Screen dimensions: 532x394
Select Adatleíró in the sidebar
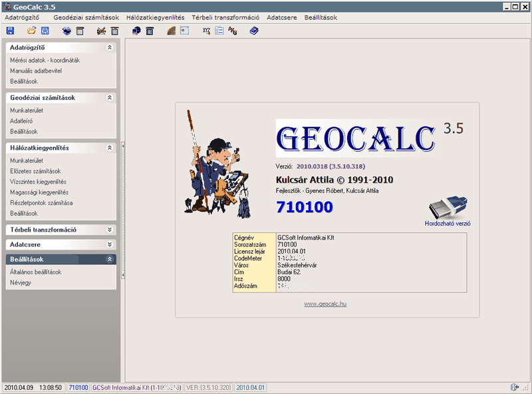click(x=21, y=121)
